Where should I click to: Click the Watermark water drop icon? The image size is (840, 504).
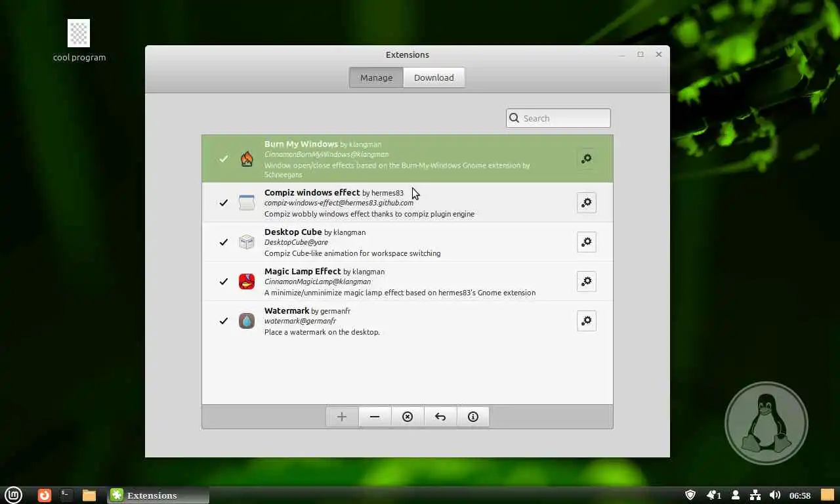click(x=247, y=320)
